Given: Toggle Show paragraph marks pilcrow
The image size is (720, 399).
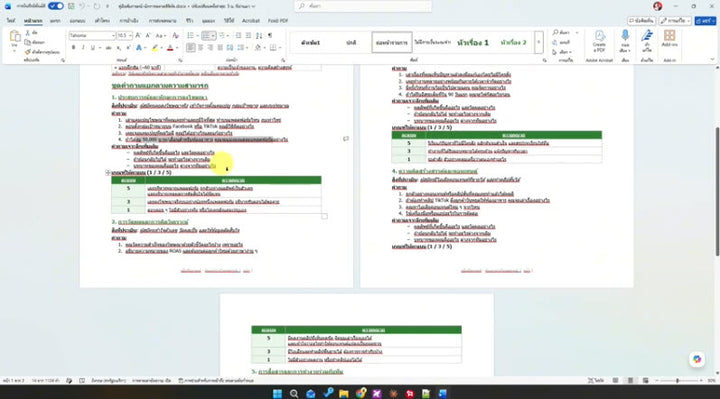Looking at the screenshot, I should 270,35.
